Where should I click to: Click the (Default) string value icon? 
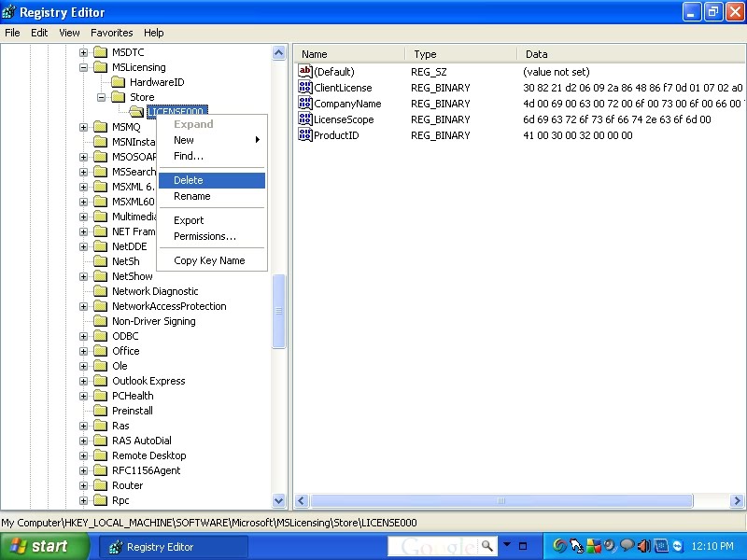click(305, 71)
